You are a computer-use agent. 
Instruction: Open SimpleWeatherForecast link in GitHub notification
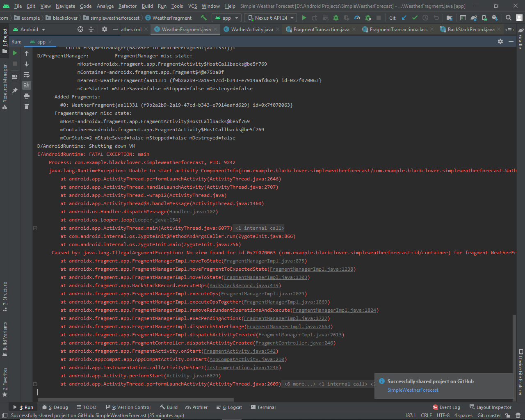click(x=413, y=390)
